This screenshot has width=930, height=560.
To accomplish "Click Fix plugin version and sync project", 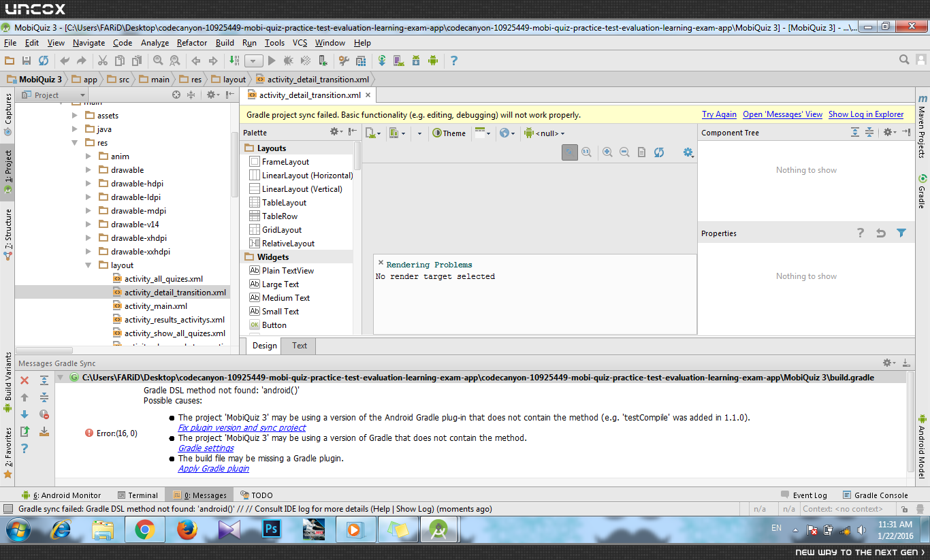I will click(242, 428).
